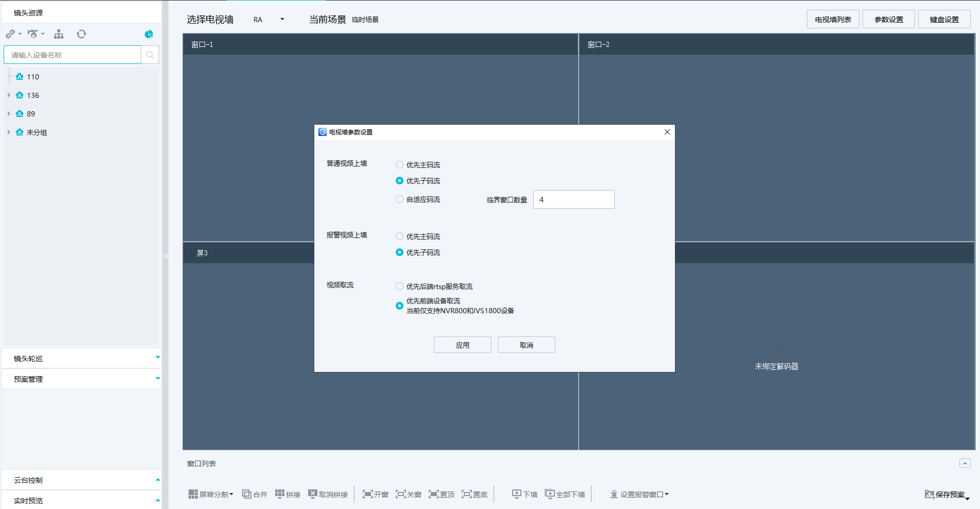Click the refresh icon in camera resources
This screenshot has width=980, height=509.
point(81,34)
